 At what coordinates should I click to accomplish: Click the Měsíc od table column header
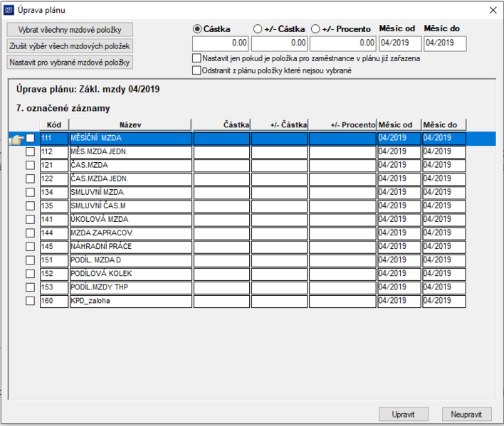[x=399, y=124]
